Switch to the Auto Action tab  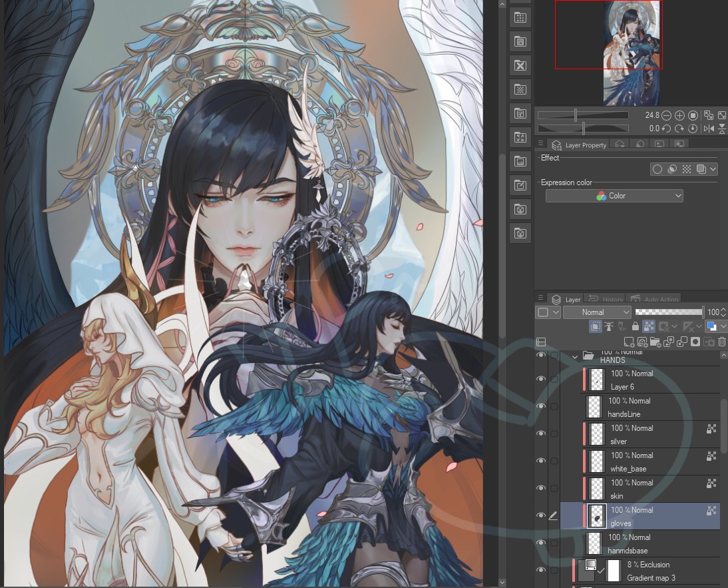click(655, 299)
